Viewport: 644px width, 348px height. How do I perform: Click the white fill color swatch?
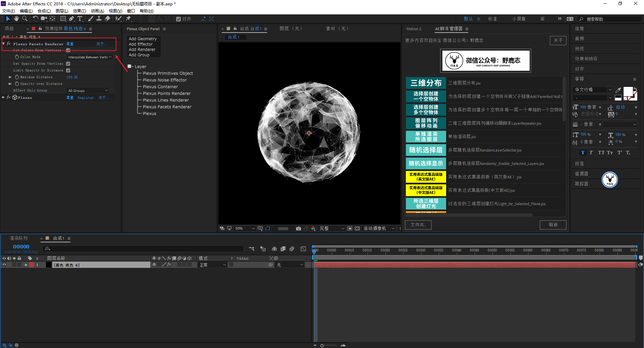click(628, 91)
